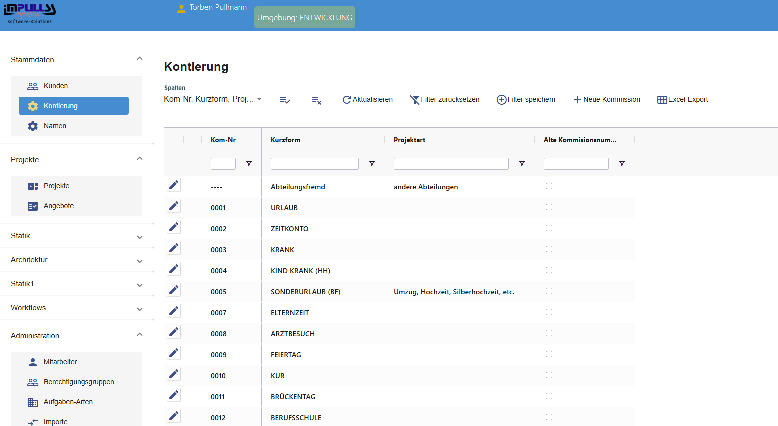Open the Spalten column selection dropdown
This screenshot has height=426, width=778.
point(212,100)
